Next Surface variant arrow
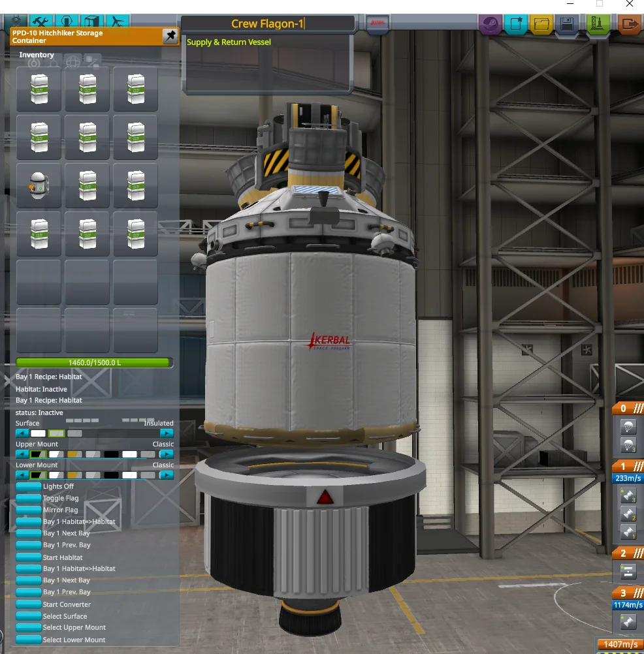Screen dimensions: 644x654 pos(167,433)
